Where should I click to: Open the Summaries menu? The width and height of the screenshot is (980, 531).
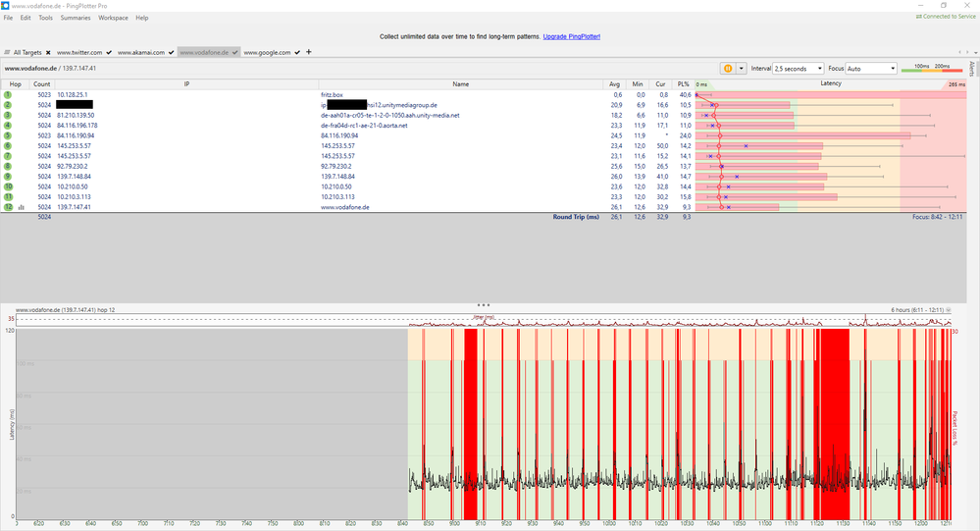[76, 18]
